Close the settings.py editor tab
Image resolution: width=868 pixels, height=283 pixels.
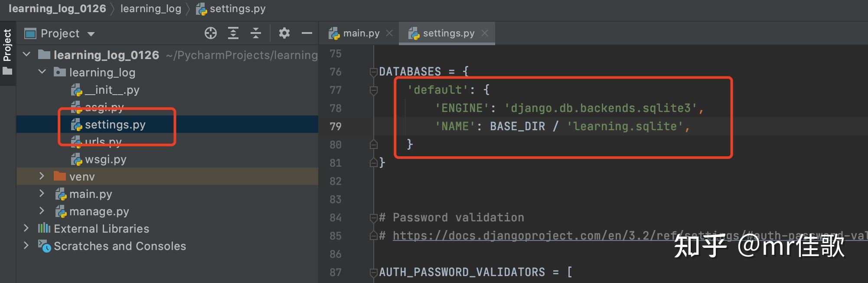pos(485,33)
